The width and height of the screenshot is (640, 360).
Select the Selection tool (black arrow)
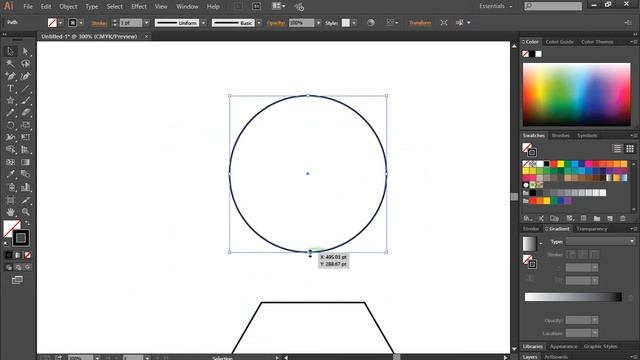pyautogui.click(x=10, y=51)
